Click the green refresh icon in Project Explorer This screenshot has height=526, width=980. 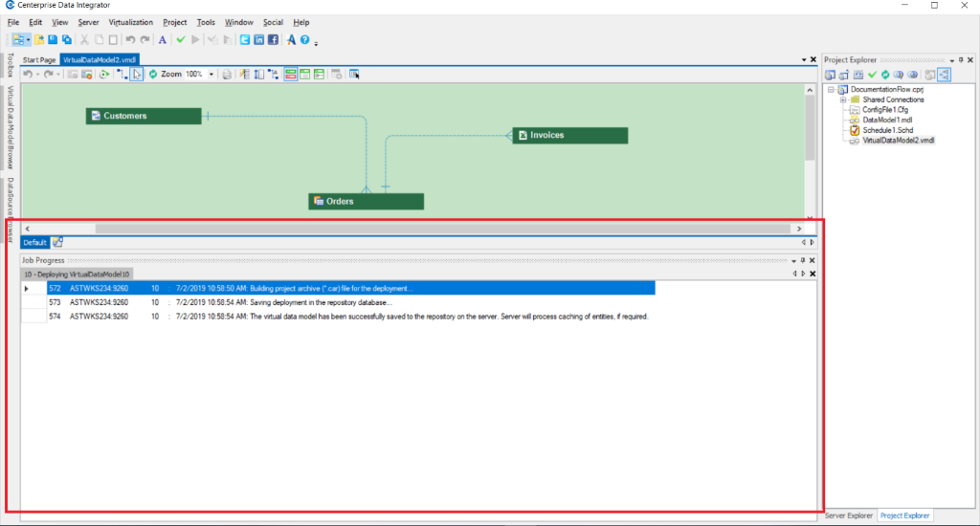coord(886,75)
